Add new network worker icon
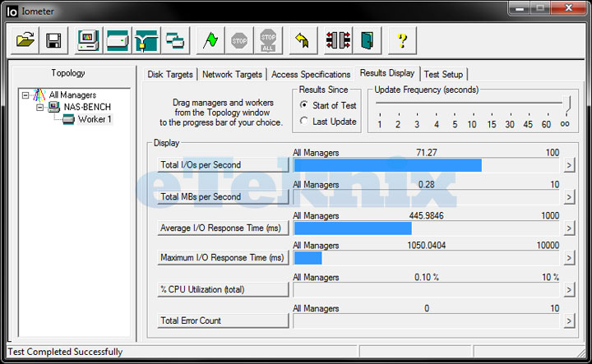Viewport: 592px width, 364px height. 146,40
